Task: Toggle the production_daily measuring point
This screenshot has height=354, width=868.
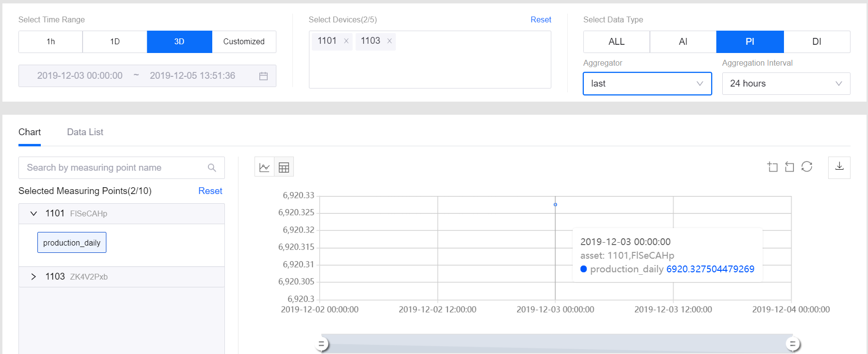Action: pyautogui.click(x=72, y=243)
